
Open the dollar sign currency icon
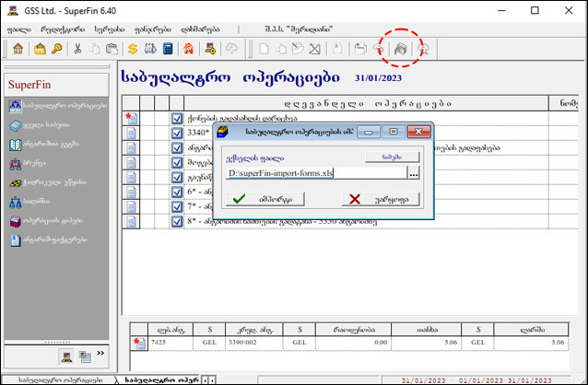coord(133,49)
